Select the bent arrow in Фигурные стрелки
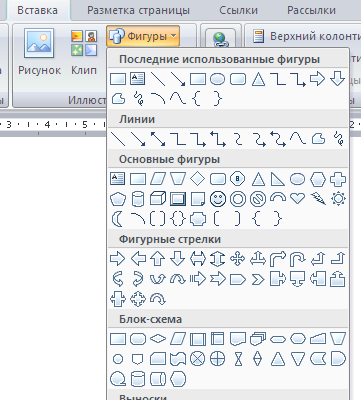Viewport: 361px width, 400px height. pos(278,259)
